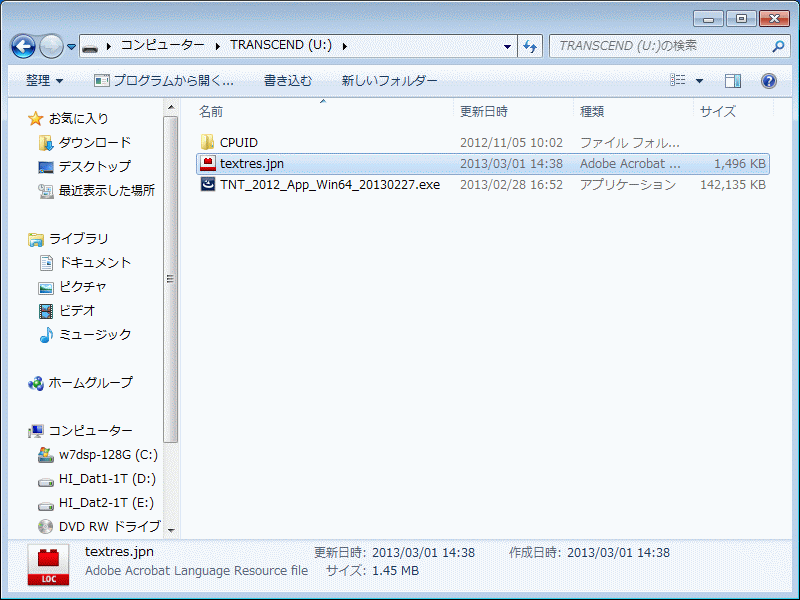Open drive HI_Dat2-1T (E:)
The width and height of the screenshot is (800, 600).
click(x=106, y=502)
